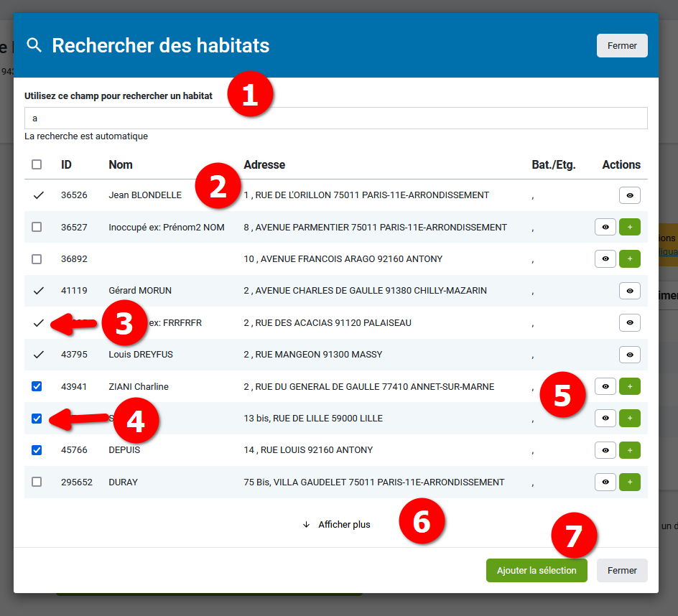Screen dimensions: 678x616
Task: Uncheck the checkbox of habitat DEPUIS
Action: tap(37, 450)
